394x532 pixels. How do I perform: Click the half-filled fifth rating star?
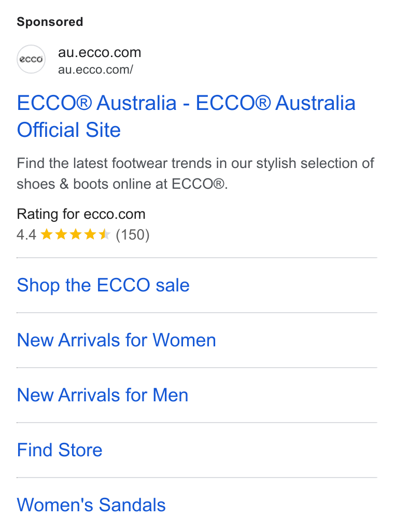tap(105, 234)
